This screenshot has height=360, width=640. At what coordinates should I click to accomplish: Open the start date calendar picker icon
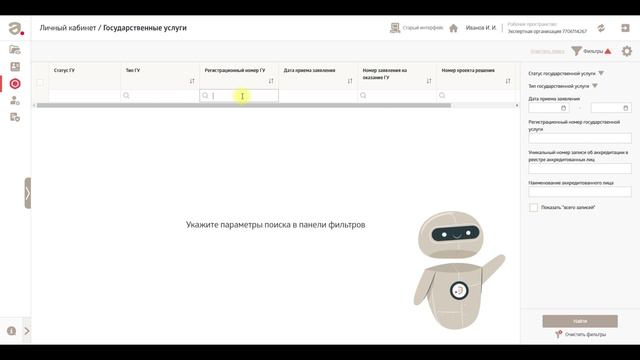tap(563, 108)
